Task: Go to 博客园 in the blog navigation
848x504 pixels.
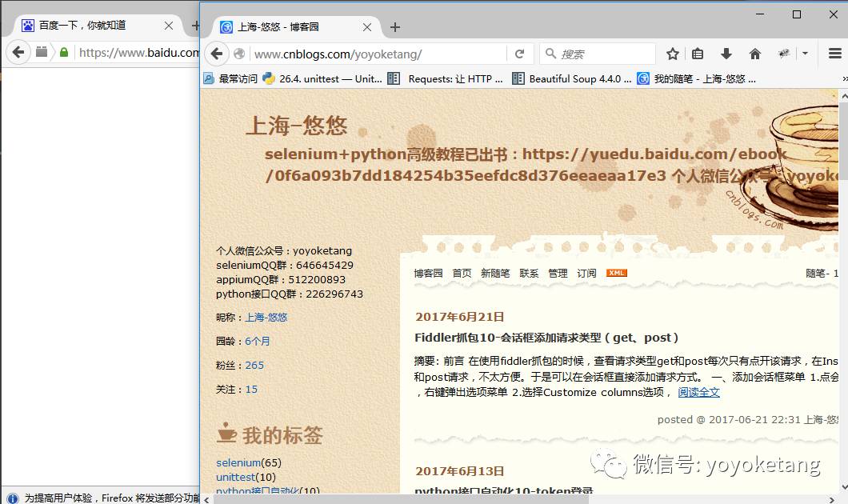Action: [428, 273]
